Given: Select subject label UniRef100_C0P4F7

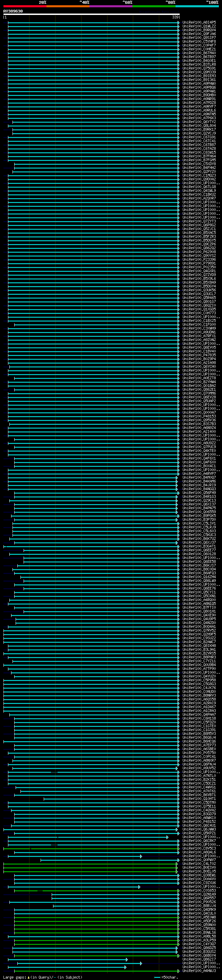Looking at the screenshot, I should (x=199, y=45).
